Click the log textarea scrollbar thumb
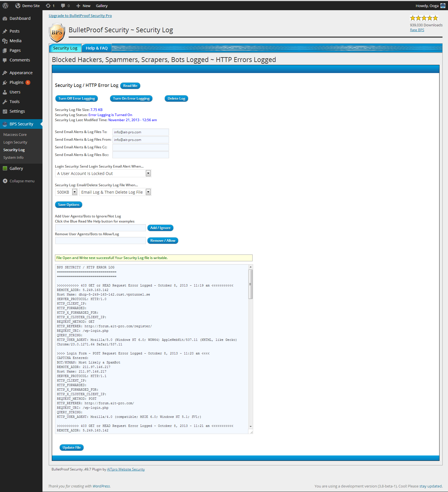The height and width of the screenshot is (492, 448). coord(250,284)
